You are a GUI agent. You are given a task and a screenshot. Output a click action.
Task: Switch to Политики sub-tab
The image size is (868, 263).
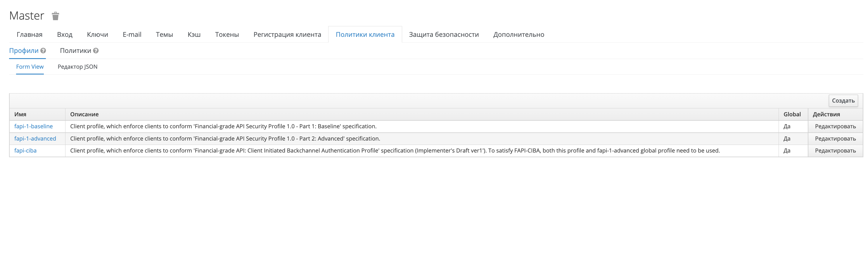click(x=75, y=51)
